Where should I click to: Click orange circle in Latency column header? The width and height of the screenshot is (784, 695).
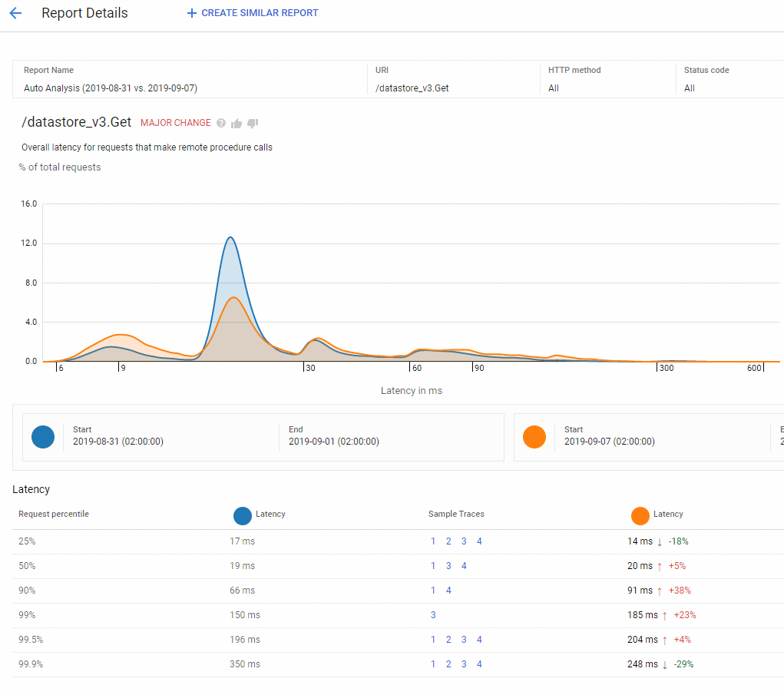tap(640, 515)
